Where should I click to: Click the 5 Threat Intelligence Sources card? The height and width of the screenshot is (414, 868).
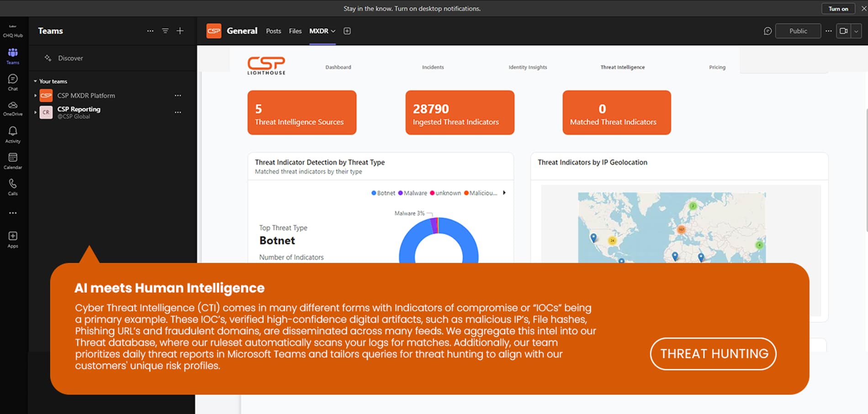(x=302, y=112)
